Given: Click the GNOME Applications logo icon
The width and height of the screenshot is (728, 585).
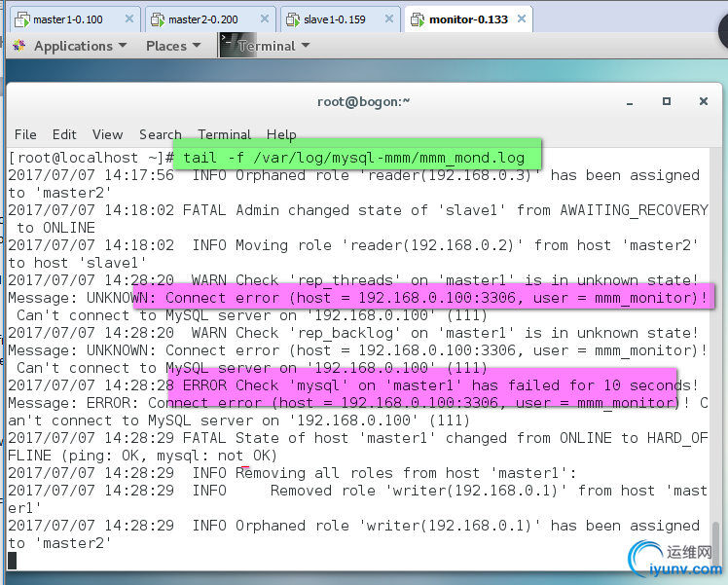Looking at the screenshot, I should (19, 46).
